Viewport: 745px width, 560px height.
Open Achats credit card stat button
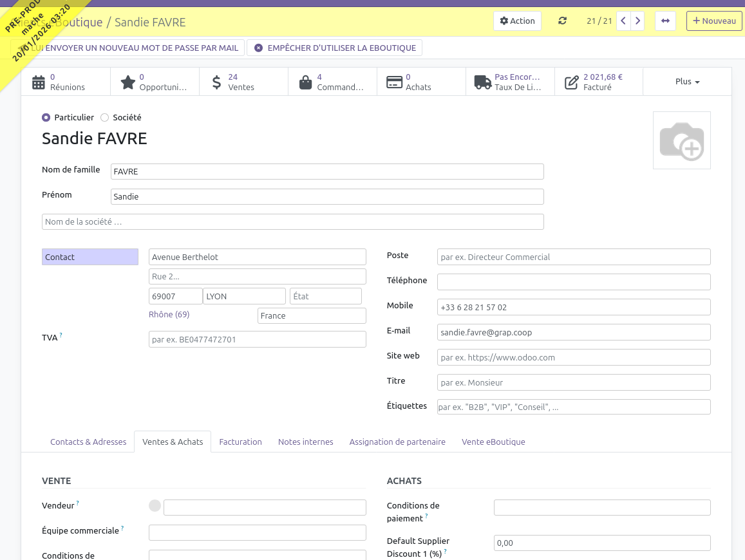click(x=421, y=82)
